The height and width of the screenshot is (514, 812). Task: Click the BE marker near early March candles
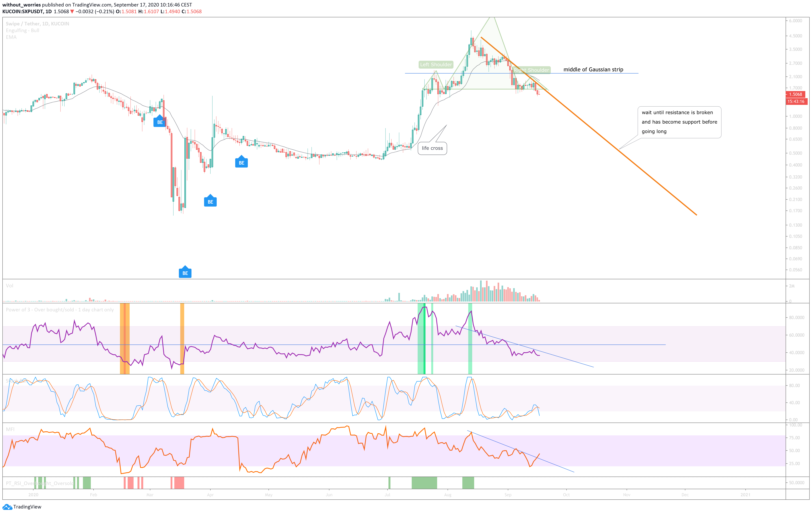tap(160, 121)
